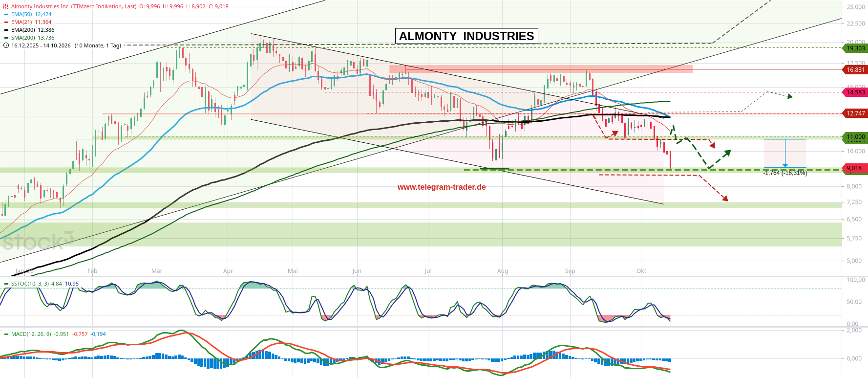Click the 25,000 price axis value

(x=856, y=7)
